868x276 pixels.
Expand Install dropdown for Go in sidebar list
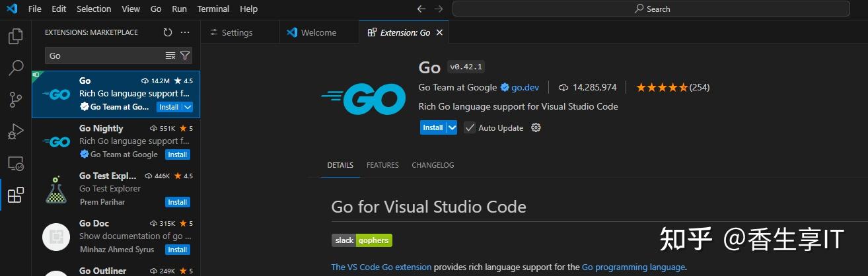point(188,107)
